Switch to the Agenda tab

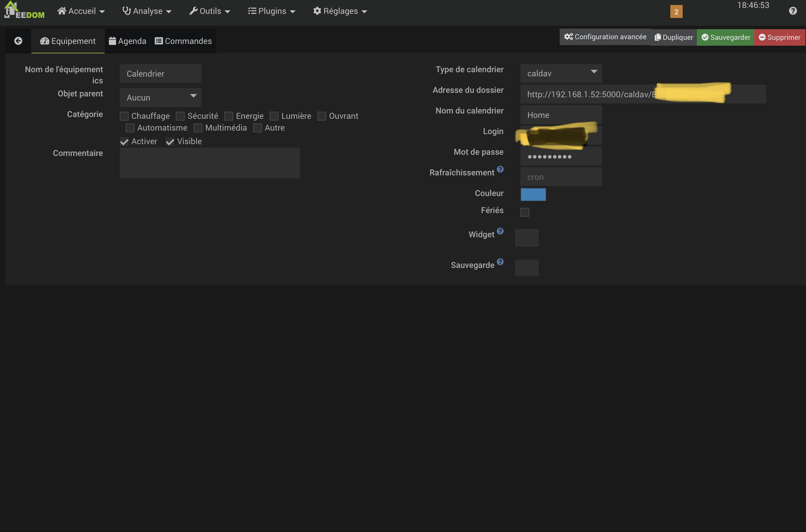pos(127,41)
